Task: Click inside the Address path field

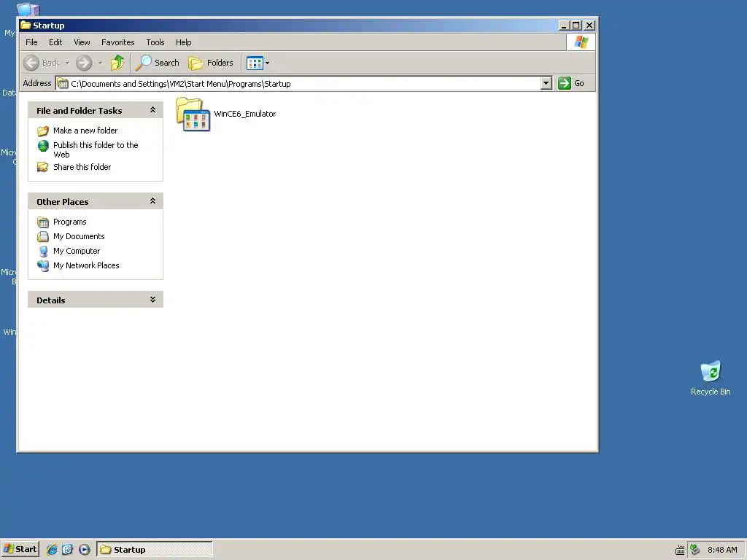Action: 305,83
